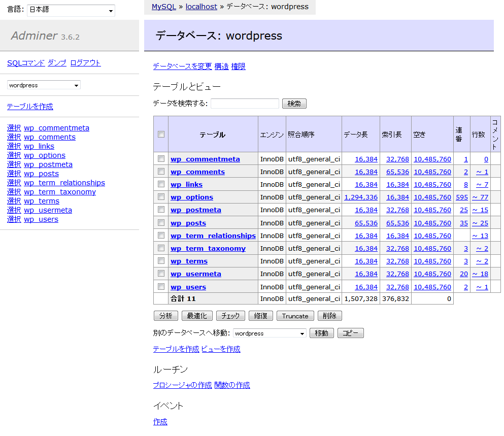The height and width of the screenshot is (436, 504).
Task: Click the MySQL breadcrumb link
Action: point(164,7)
